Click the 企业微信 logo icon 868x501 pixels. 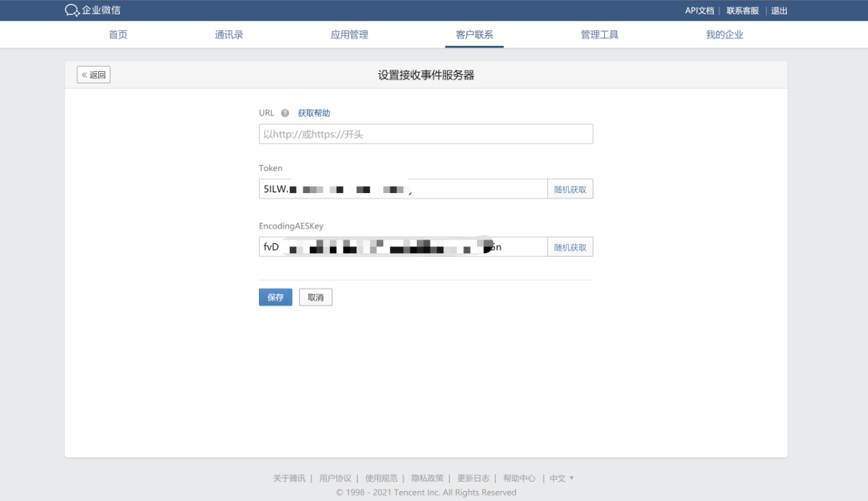[x=72, y=10]
